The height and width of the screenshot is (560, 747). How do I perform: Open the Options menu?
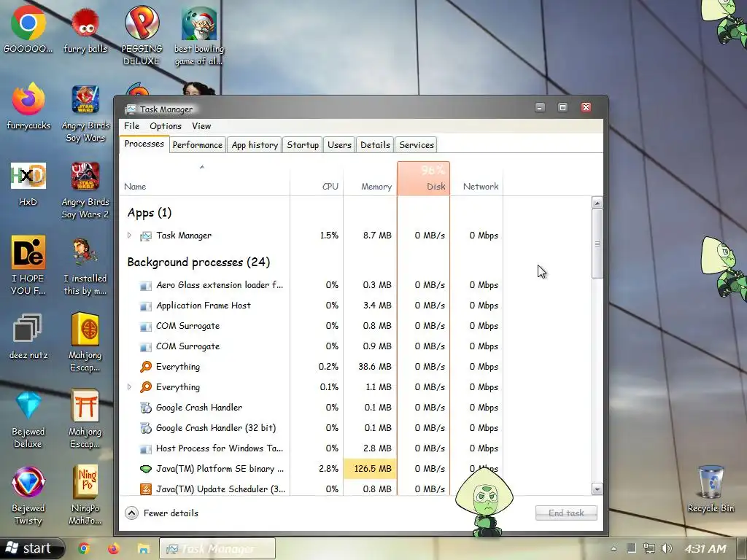(x=166, y=125)
